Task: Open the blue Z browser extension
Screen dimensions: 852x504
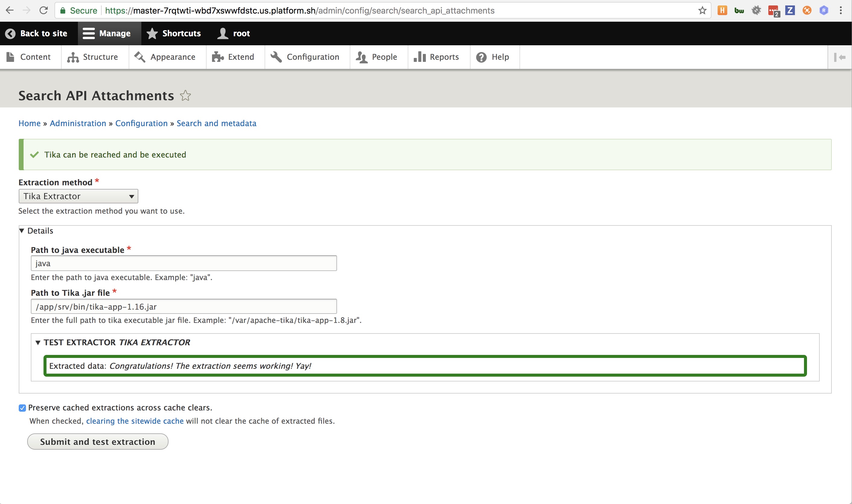Action: click(x=790, y=11)
